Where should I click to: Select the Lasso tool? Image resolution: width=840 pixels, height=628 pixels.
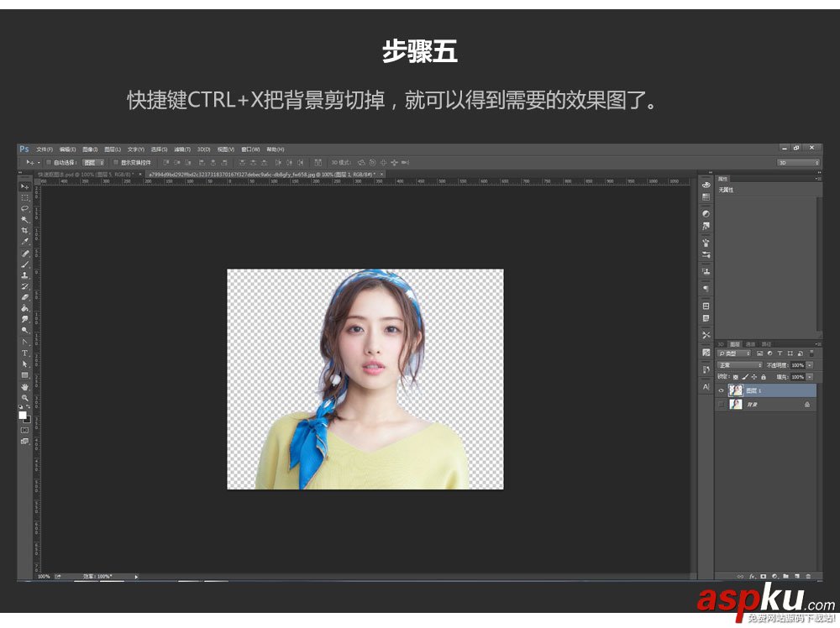click(x=24, y=209)
